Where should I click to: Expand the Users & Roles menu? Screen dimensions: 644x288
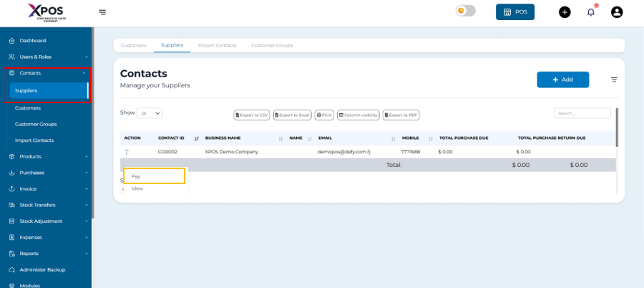[x=35, y=57]
